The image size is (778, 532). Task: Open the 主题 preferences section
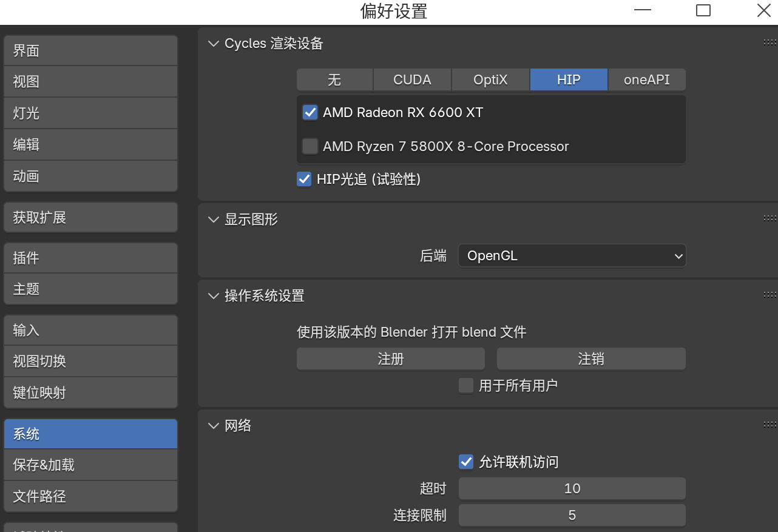[x=90, y=289]
